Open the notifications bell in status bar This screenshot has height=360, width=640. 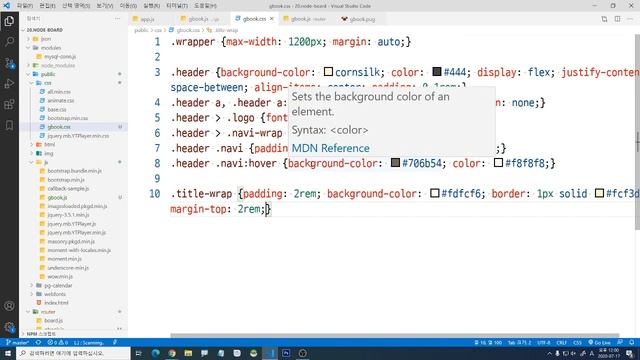(631, 342)
